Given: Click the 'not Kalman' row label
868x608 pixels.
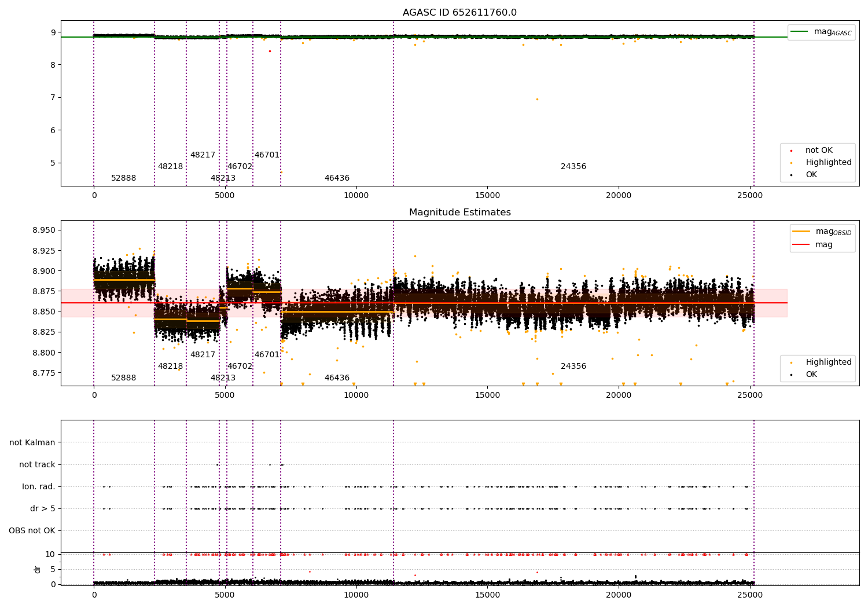Looking at the screenshot, I should (32, 443).
